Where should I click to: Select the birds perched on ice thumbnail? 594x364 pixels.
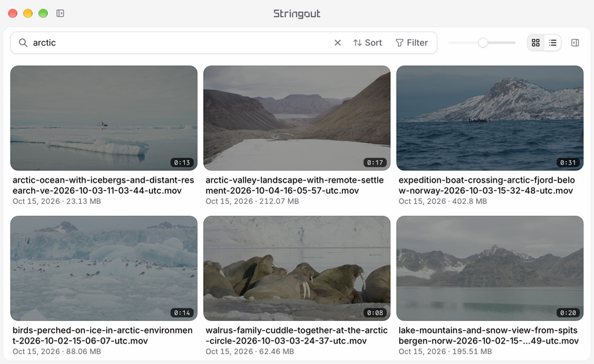coord(104,268)
